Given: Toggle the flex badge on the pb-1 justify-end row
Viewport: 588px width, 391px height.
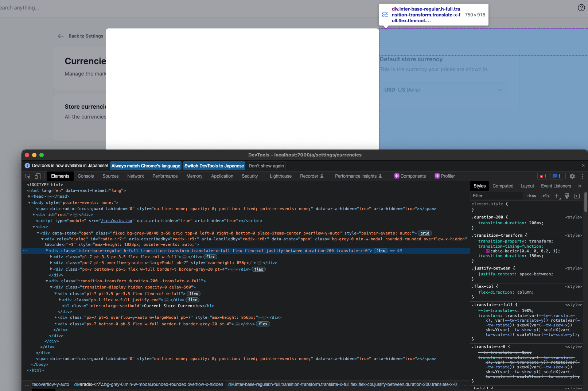Looking at the screenshot, I should [193, 300].
